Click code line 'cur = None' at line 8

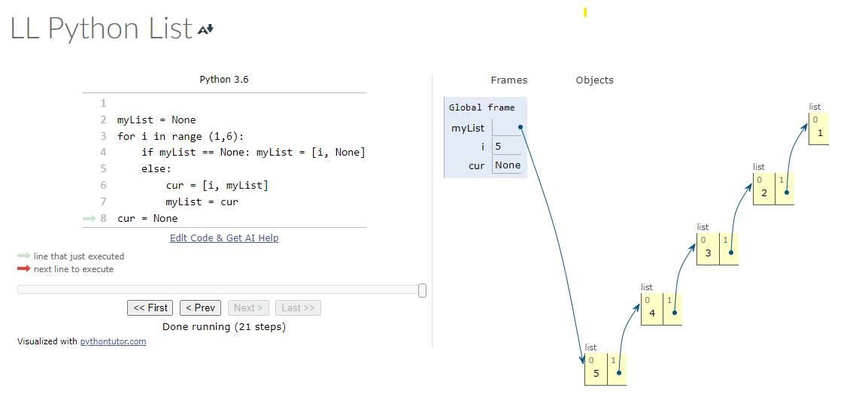pos(148,219)
